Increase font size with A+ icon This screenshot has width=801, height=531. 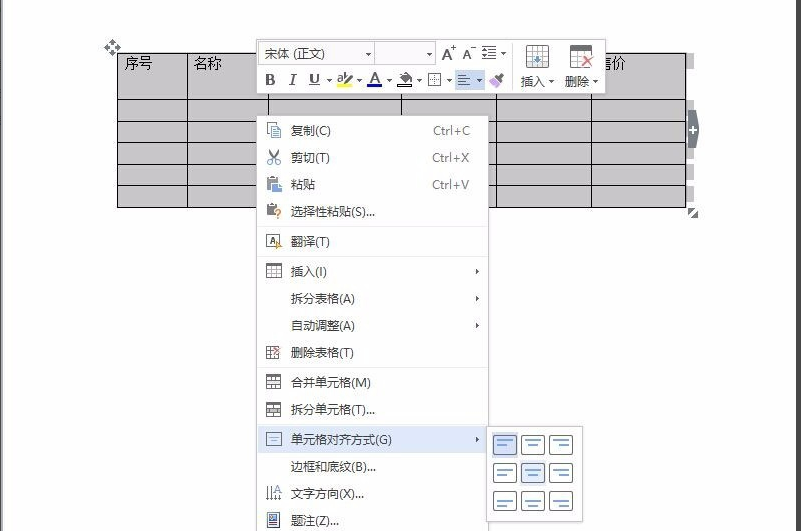click(449, 53)
